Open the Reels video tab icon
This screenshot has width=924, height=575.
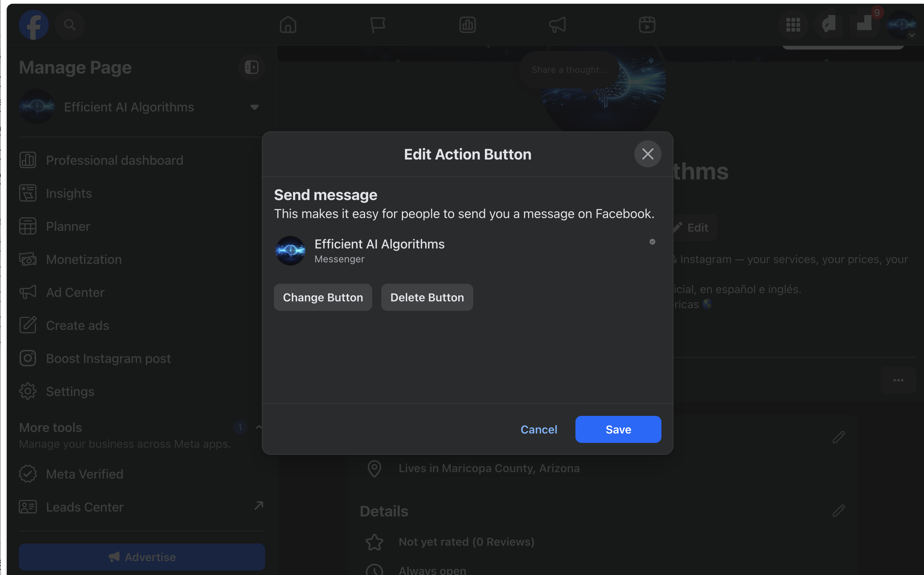647,25
